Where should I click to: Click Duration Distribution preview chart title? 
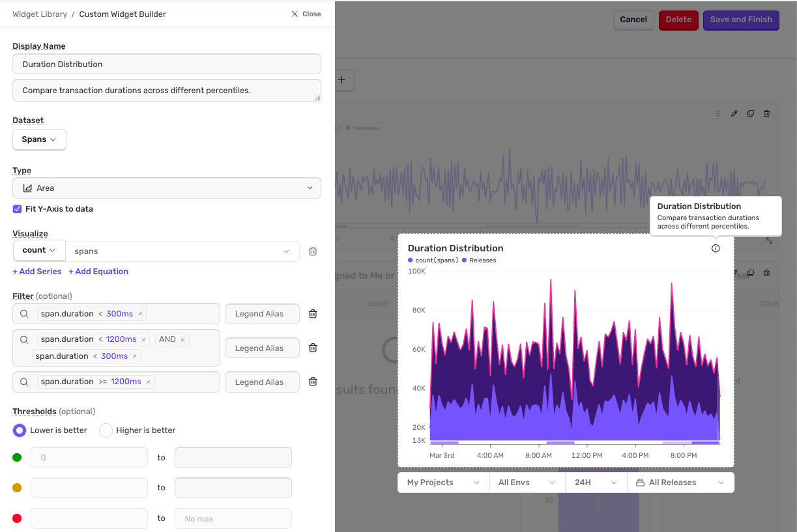tap(456, 248)
